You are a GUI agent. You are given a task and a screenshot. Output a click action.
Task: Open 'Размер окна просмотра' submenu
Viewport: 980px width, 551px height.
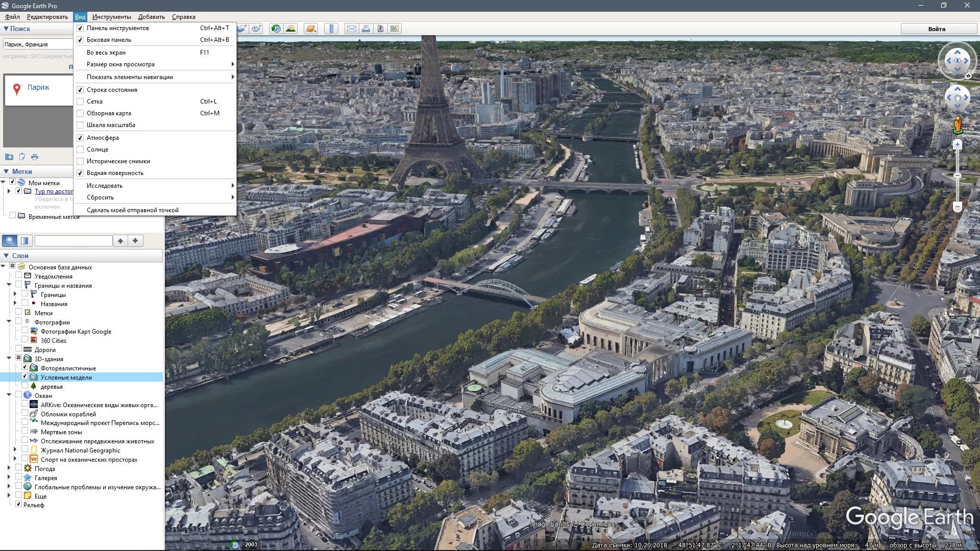click(155, 64)
